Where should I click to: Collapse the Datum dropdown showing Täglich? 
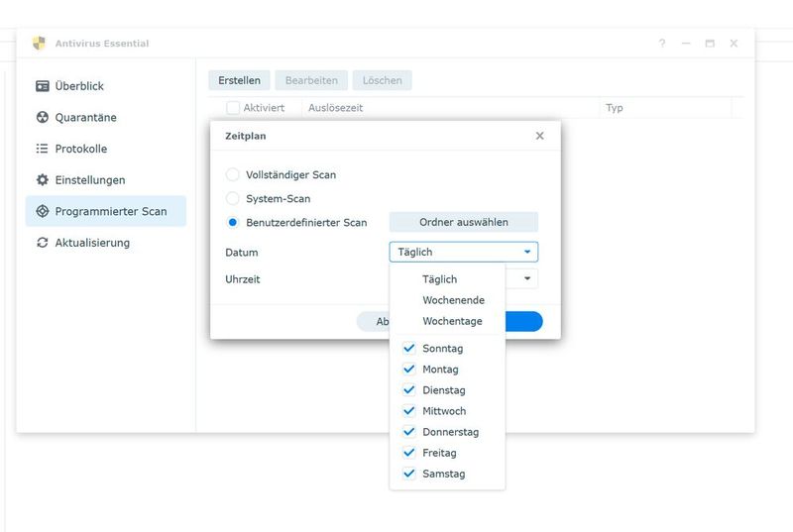tap(527, 253)
